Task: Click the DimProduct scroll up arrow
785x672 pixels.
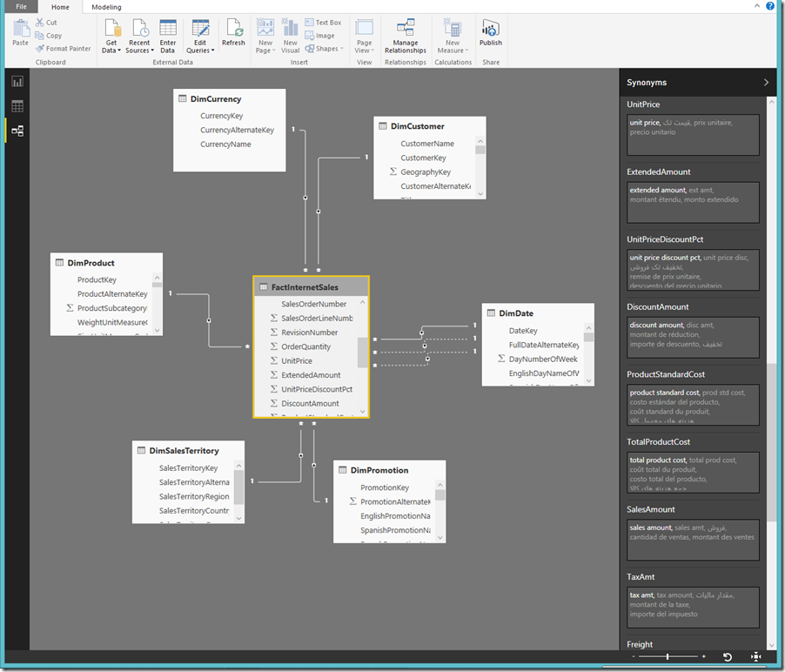Action: point(158,278)
